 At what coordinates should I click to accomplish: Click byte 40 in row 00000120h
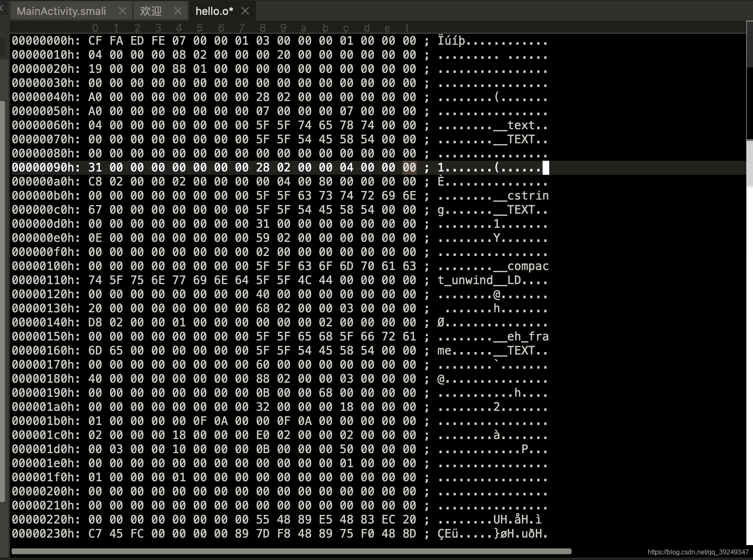(263, 294)
